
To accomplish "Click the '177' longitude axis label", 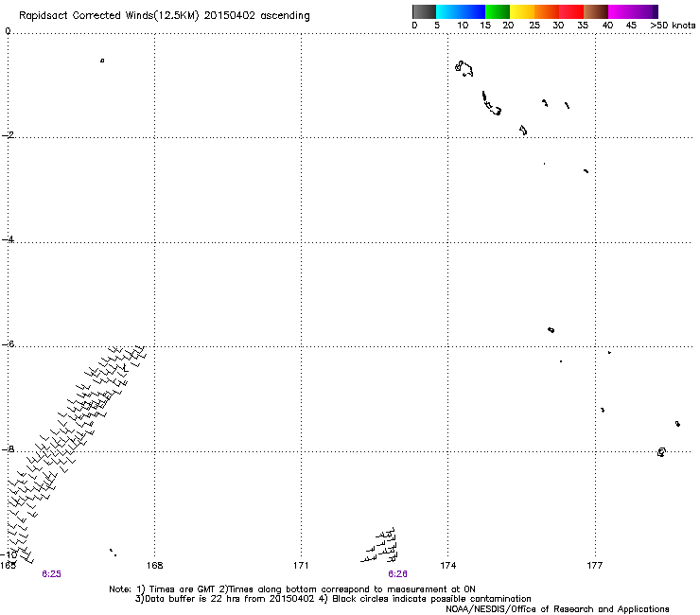I will 595,566.
